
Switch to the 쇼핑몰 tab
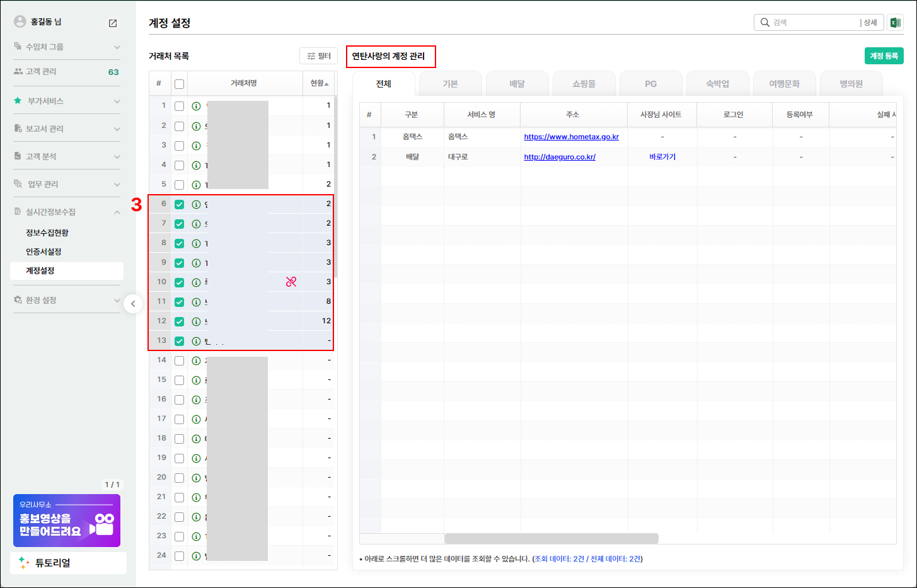(584, 84)
